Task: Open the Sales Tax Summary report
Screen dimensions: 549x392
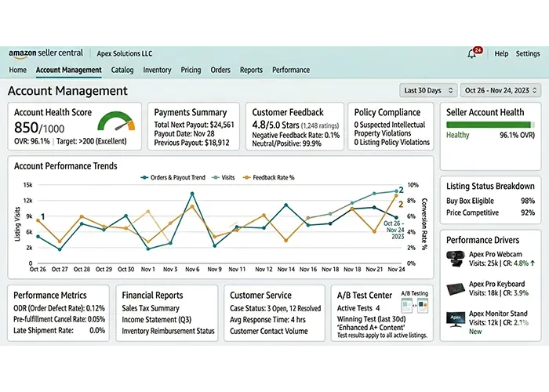Action: 151,308
